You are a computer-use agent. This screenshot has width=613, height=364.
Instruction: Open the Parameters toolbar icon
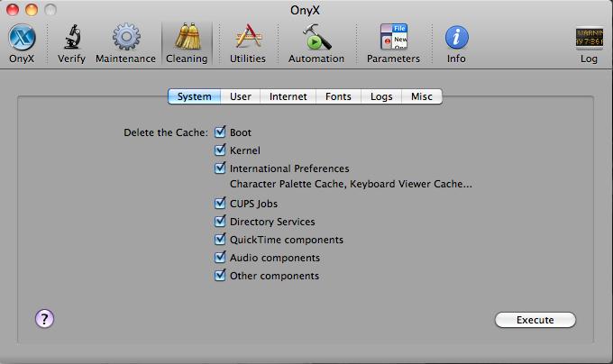[x=393, y=38]
